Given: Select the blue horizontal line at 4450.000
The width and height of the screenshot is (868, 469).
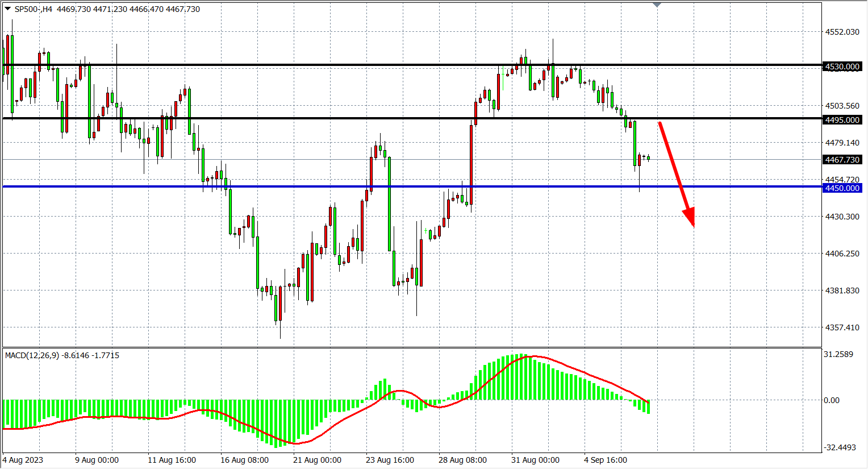Looking at the screenshot, I should (341, 186).
